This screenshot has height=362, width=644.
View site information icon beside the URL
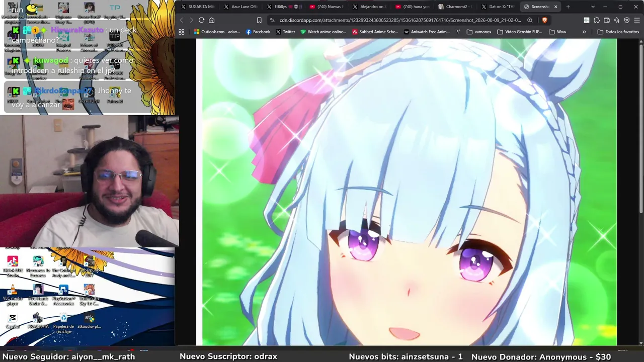pos(272,20)
